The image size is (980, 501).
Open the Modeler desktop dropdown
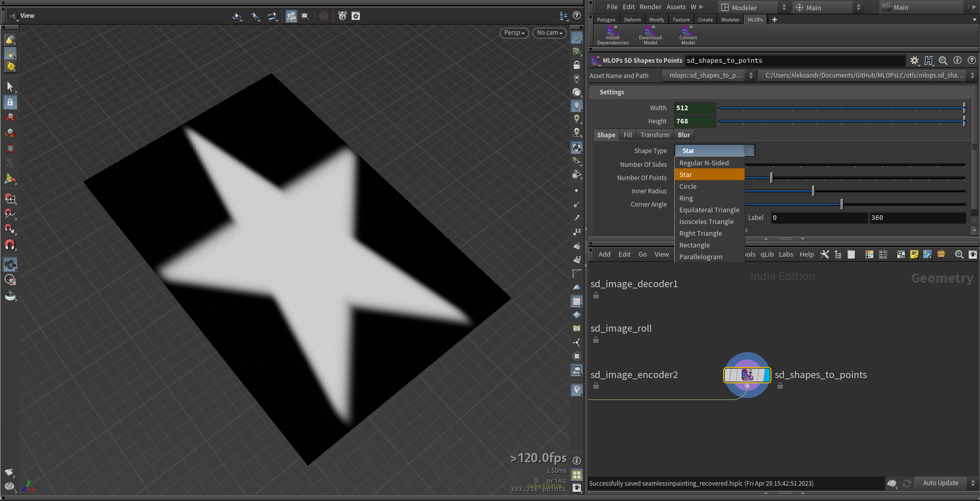pos(753,7)
